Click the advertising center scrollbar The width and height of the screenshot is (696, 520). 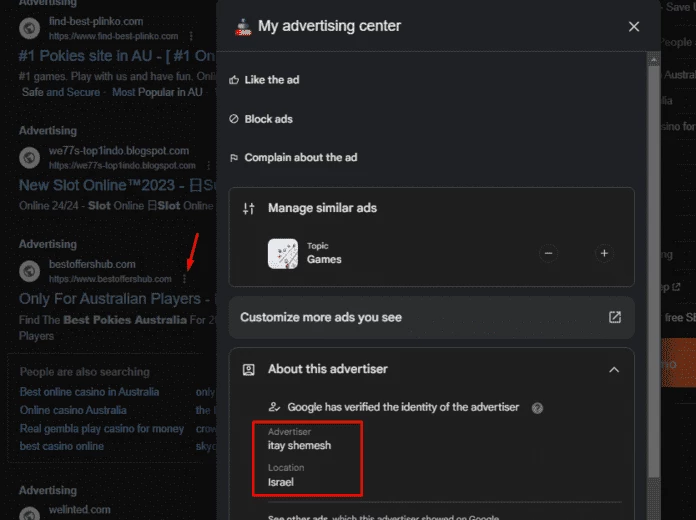[653, 271]
